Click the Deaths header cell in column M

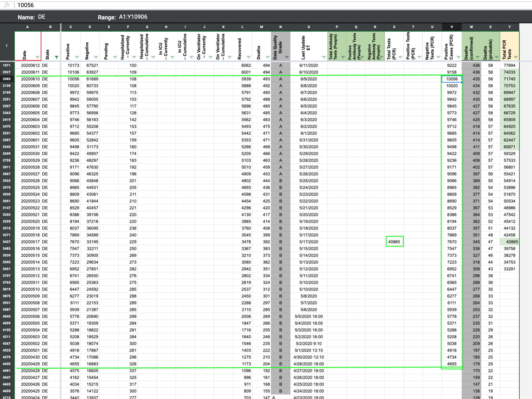pyautogui.click(x=261, y=46)
